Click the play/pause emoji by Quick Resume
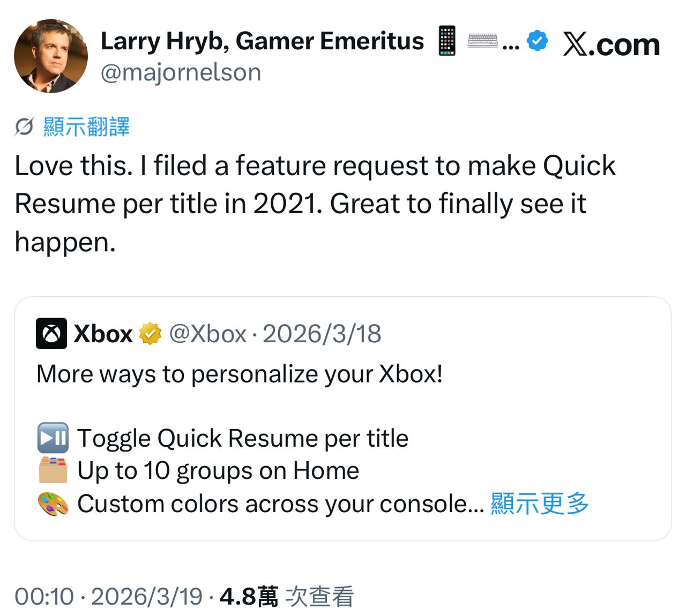Screen dimensions: 686x616 click(53, 438)
